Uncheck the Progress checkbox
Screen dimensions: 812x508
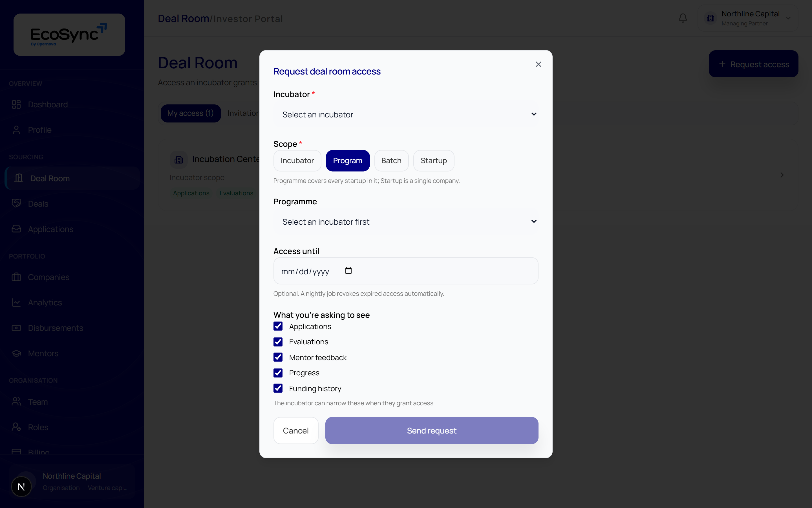click(x=278, y=373)
